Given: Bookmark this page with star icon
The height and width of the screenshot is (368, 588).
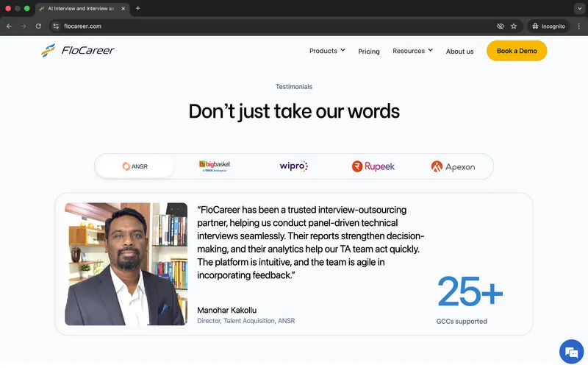Looking at the screenshot, I should tap(514, 26).
